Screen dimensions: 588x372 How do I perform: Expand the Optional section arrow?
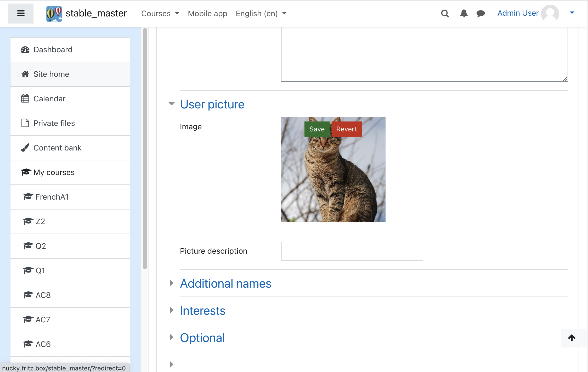tap(172, 337)
